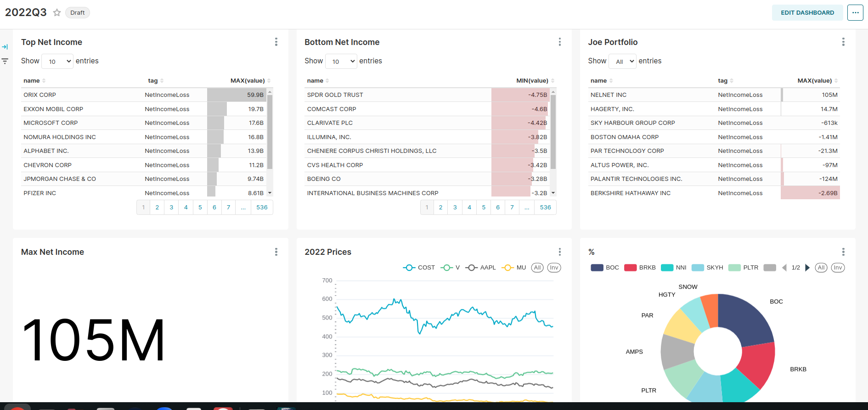Viewport: 868px width, 410px height.
Task: Toggle COST series in 2022 Prices legend
Action: tap(419, 268)
